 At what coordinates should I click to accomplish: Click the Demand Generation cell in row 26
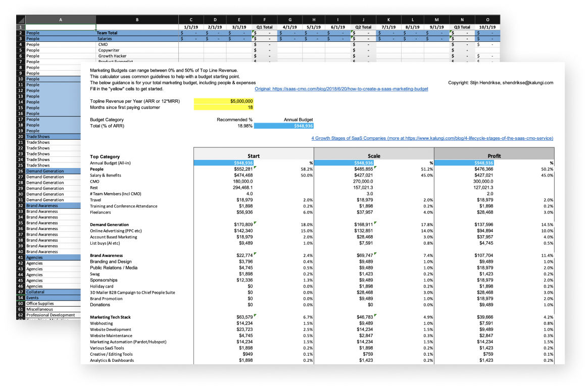(53, 171)
